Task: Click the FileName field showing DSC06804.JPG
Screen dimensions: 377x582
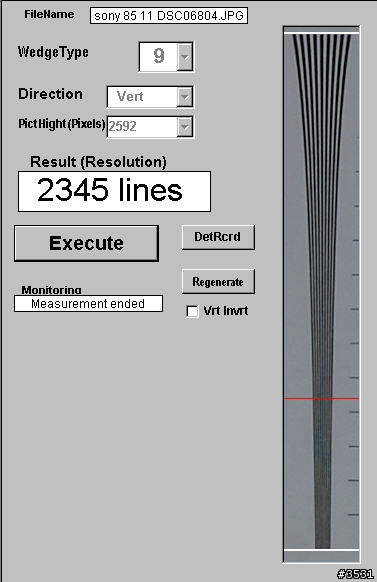Action: 169,16
